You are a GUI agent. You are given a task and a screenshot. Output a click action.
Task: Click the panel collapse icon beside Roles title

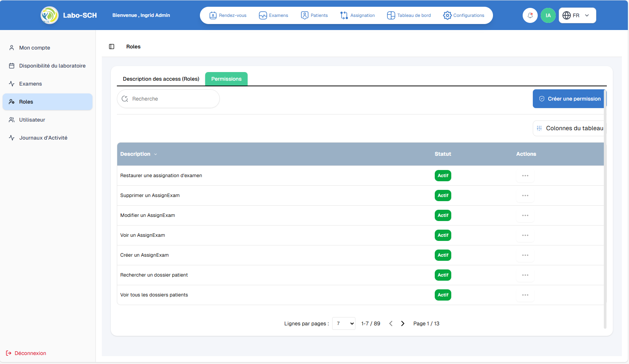point(111,47)
